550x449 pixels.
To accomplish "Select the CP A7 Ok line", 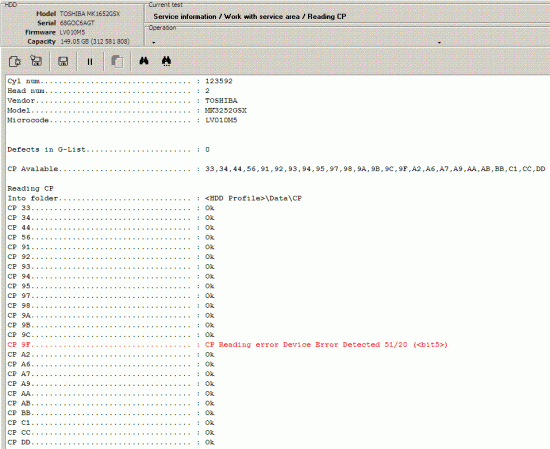I will 111,374.
